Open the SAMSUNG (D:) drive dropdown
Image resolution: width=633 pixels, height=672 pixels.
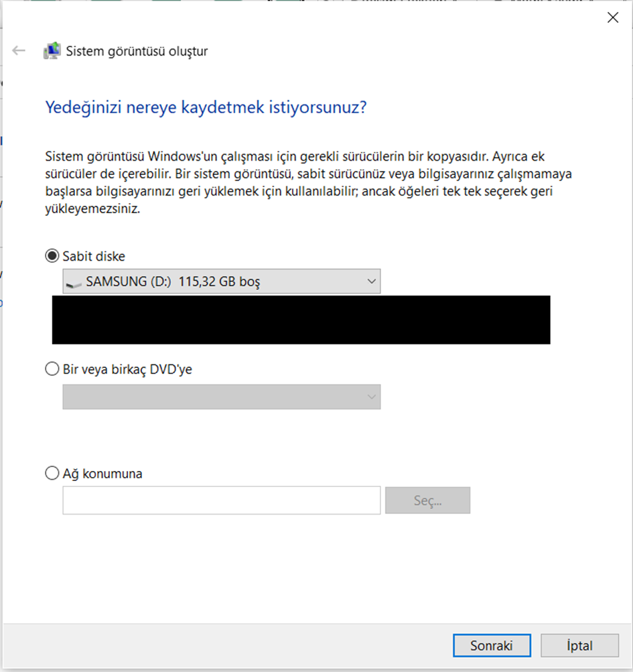coord(222,281)
